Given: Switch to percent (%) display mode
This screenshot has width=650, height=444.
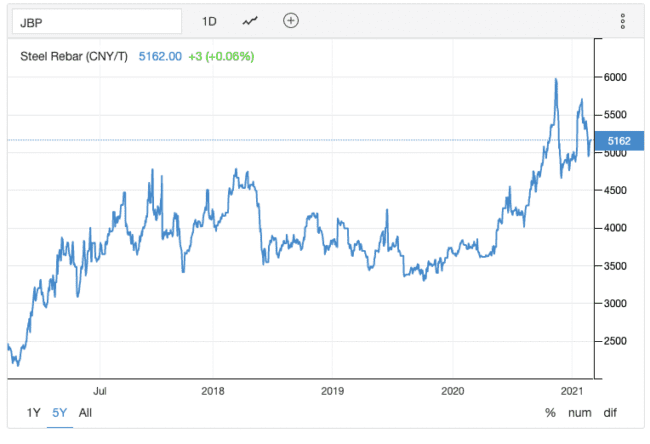Looking at the screenshot, I should (550, 413).
